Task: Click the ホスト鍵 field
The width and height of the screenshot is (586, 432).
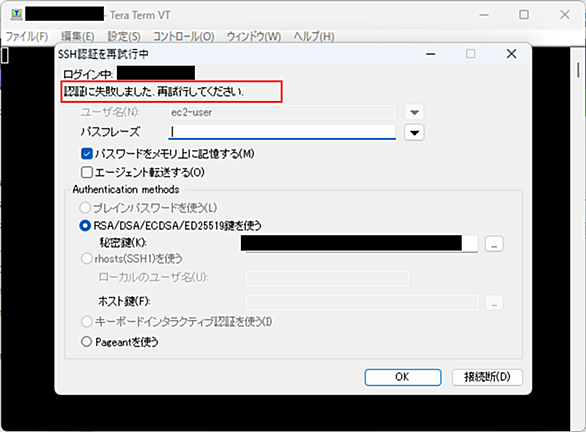Action: tap(362, 302)
